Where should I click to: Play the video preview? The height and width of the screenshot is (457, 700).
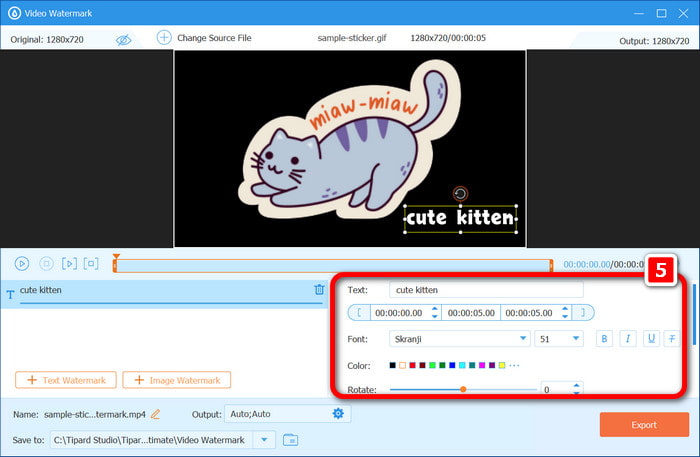[x=21, y=263]
